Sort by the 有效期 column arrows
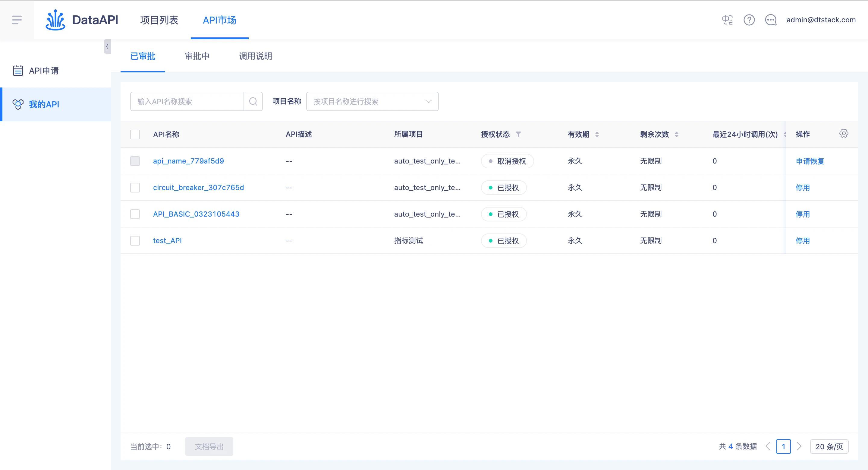Screen dimensions: 868x470 597,134
